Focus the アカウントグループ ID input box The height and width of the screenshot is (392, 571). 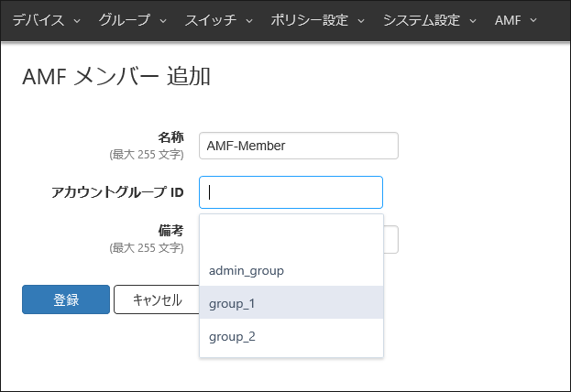click(x=291, y=192)
